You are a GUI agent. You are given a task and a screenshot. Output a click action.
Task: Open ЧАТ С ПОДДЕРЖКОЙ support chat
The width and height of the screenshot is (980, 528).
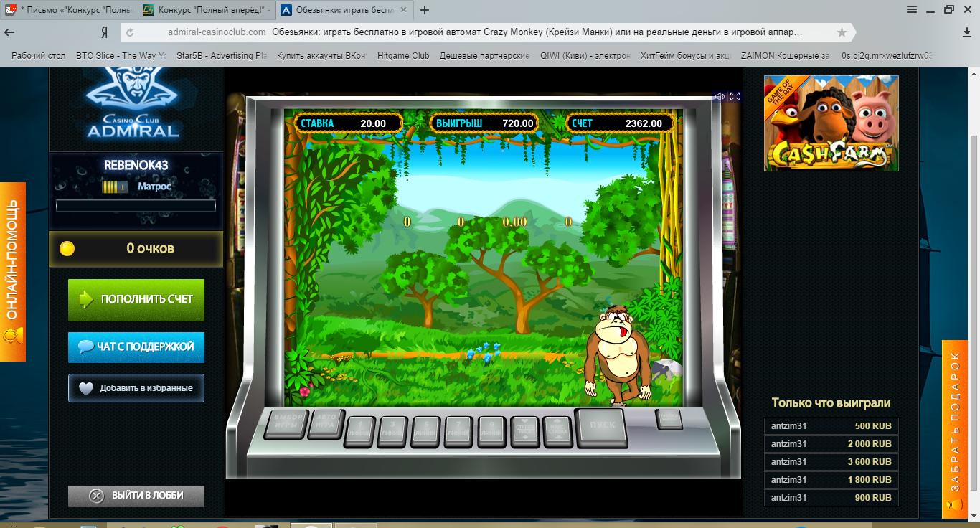[x=136, y=346]
